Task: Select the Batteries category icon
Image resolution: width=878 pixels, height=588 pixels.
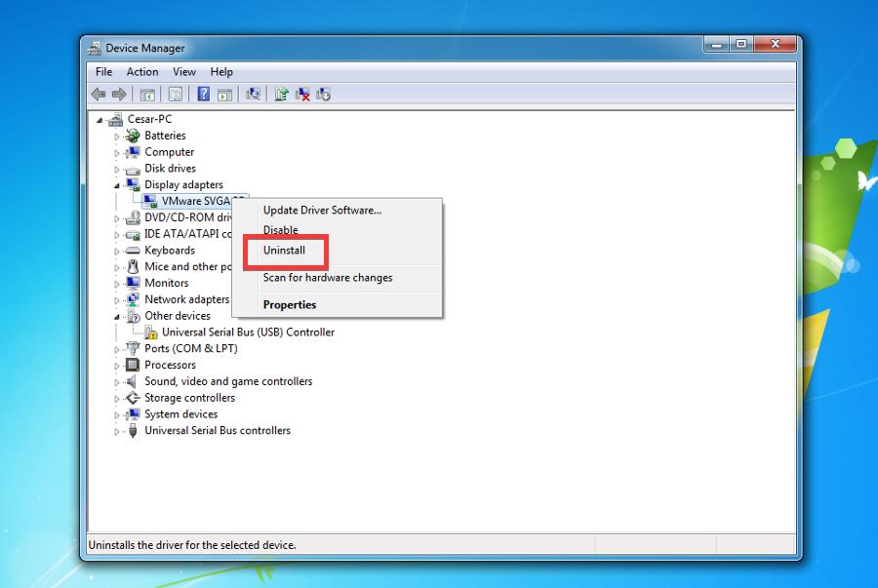Action: [x=133, y=136]
